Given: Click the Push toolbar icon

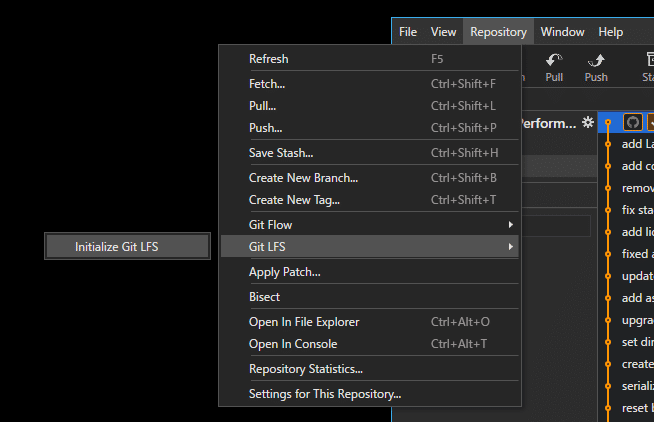Looking at the screenshot, I should tap(596, 61).
